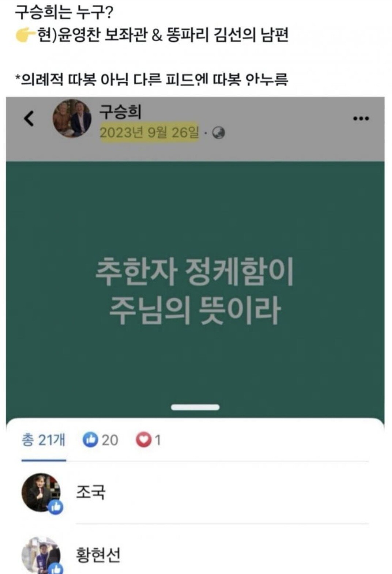
Task: Open 구승희 profile picture
Action: coord(72,118)
